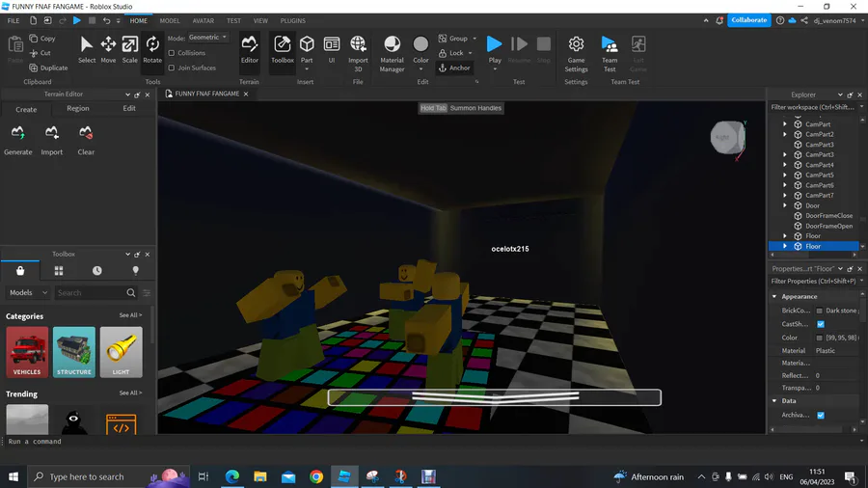Open the Material Manager
This screenshot has height=488, width=868.
392,54
